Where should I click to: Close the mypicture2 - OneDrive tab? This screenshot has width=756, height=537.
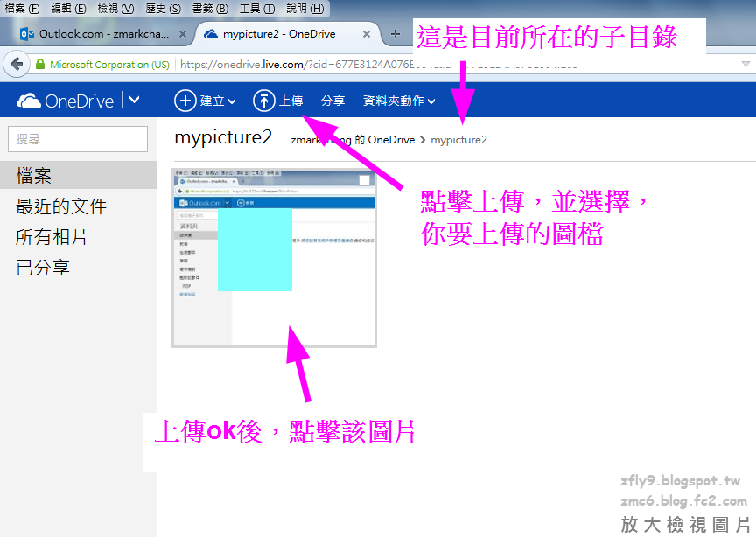(367, 34)
